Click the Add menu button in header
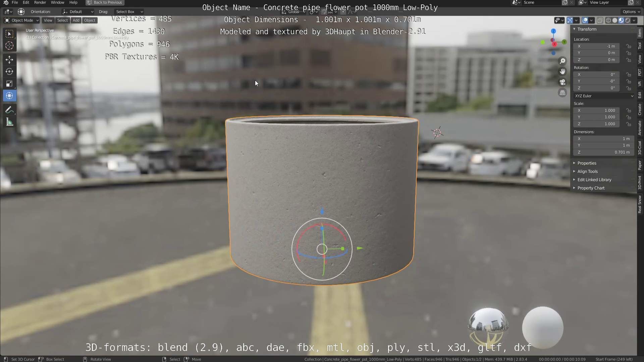Screen dimensions: 644x362 pos(76,20)
